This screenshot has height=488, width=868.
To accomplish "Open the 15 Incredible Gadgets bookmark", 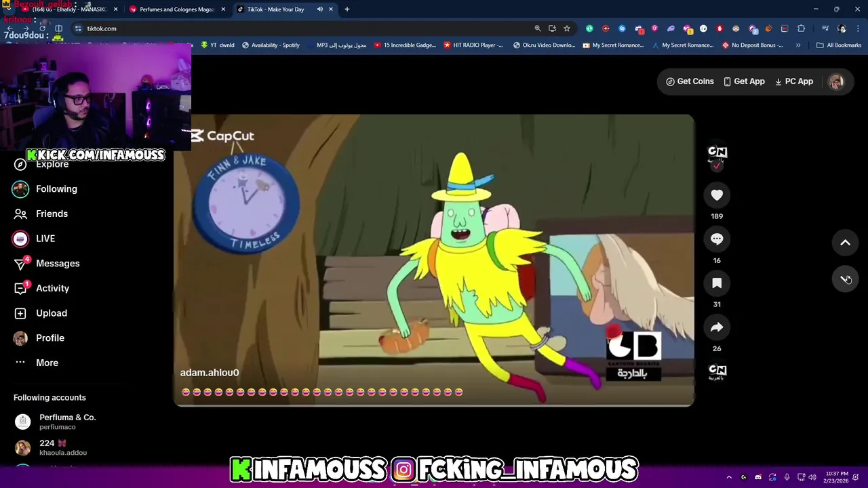I will pyautogui.click(x=406, y=45).
